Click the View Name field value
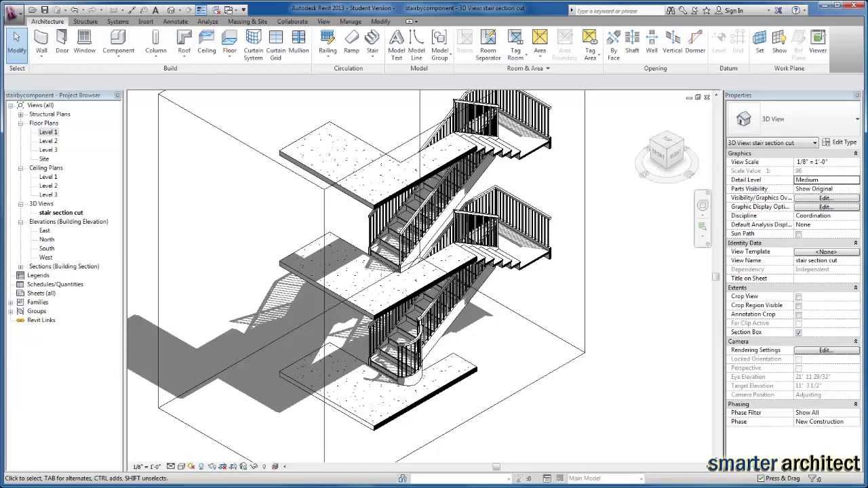Viewport: 868px width, 488px height. (x=825, y=260)
